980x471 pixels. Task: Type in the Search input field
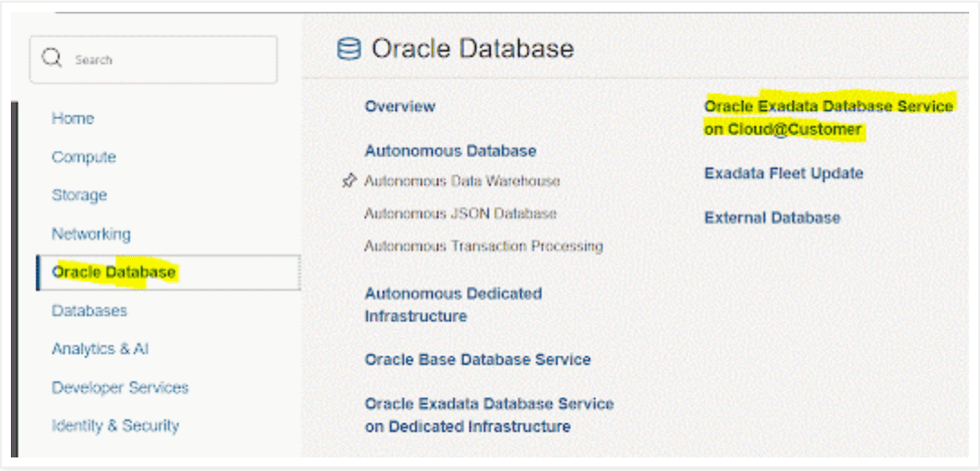click(x=163, y=60)
